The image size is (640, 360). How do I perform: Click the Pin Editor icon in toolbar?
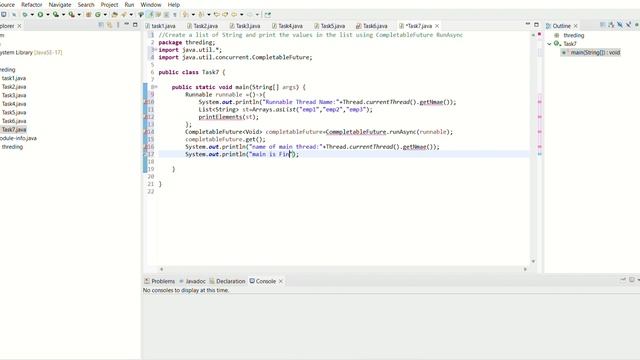coord(267,14)
